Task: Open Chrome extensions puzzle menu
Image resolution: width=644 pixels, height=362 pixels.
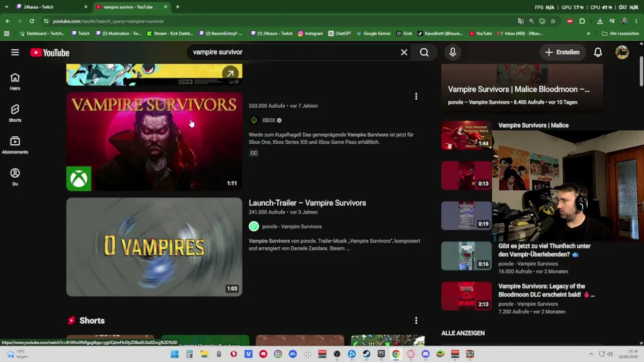Action: click(x=582, y=21)
